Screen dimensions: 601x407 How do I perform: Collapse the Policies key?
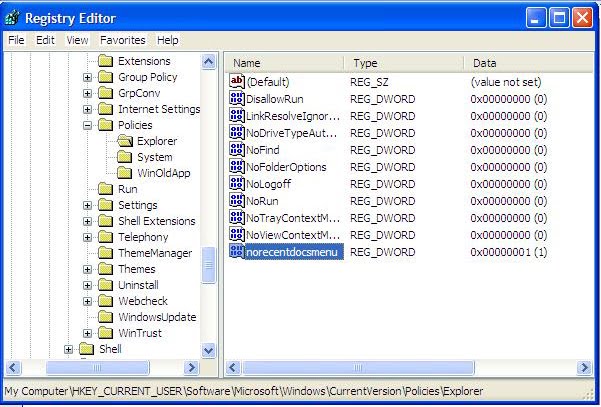[x=87, y=125]
